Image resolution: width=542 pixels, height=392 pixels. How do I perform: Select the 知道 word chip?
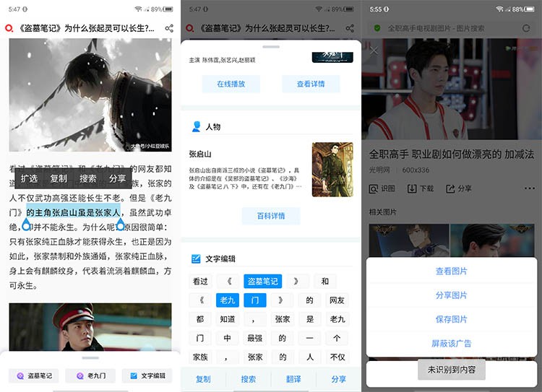tap(228, 319)
